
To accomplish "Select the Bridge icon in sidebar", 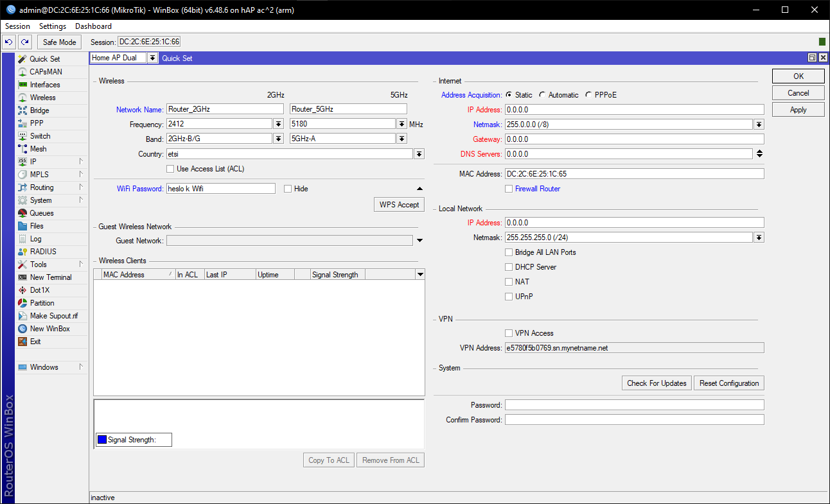I will (x=23, y=110).
